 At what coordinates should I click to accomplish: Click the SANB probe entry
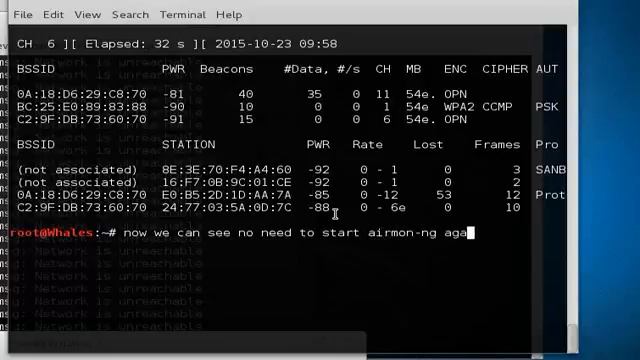(551, 170)
